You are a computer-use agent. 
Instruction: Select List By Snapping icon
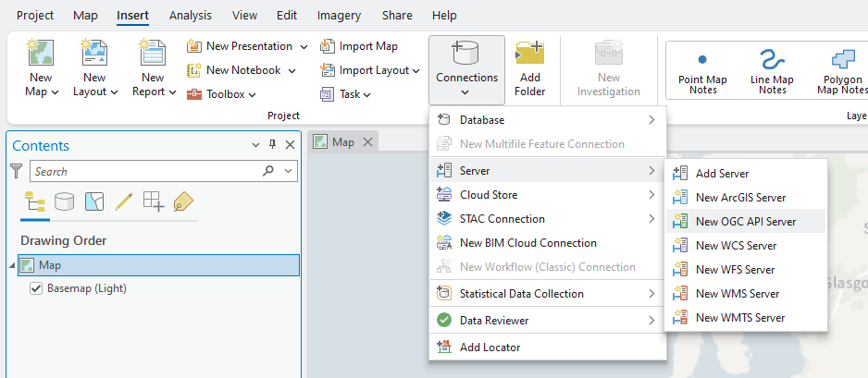154,201
